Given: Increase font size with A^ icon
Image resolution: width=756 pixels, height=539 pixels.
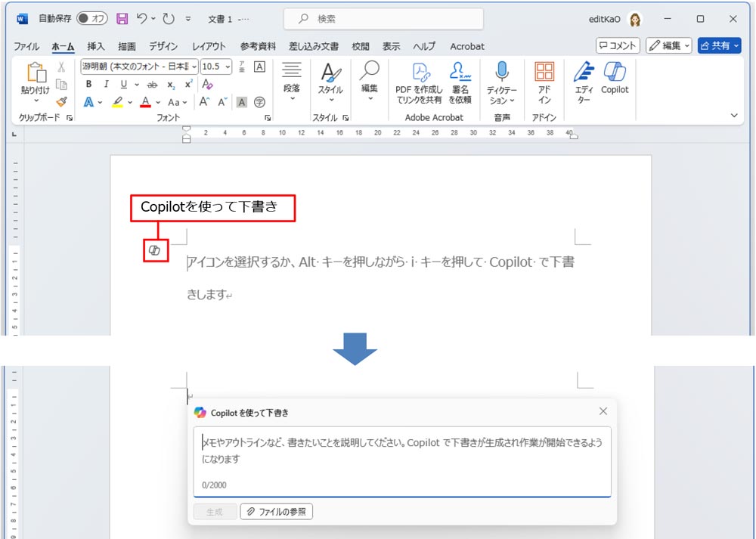Looking at the screenshot, I should click(x=204, y=102).
